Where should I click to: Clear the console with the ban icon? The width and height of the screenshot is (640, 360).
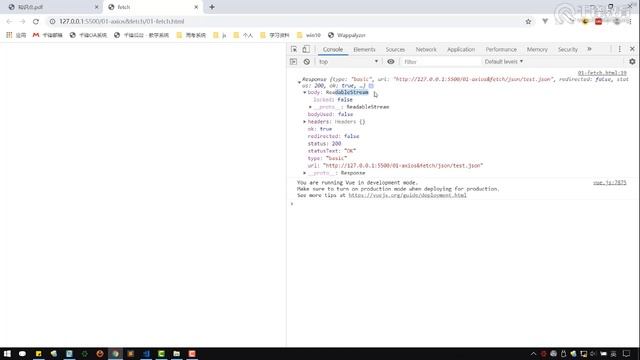tap(307, 62)
